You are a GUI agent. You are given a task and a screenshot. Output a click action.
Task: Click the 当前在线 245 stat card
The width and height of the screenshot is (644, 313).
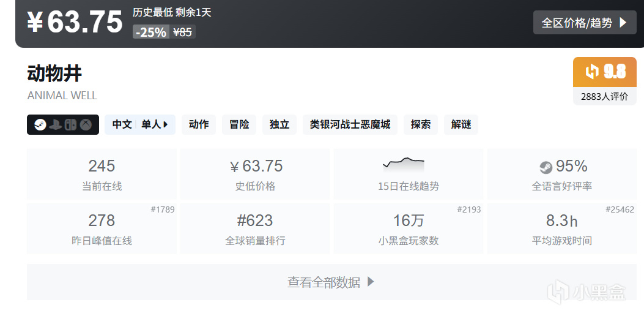[x=102, y=174]
